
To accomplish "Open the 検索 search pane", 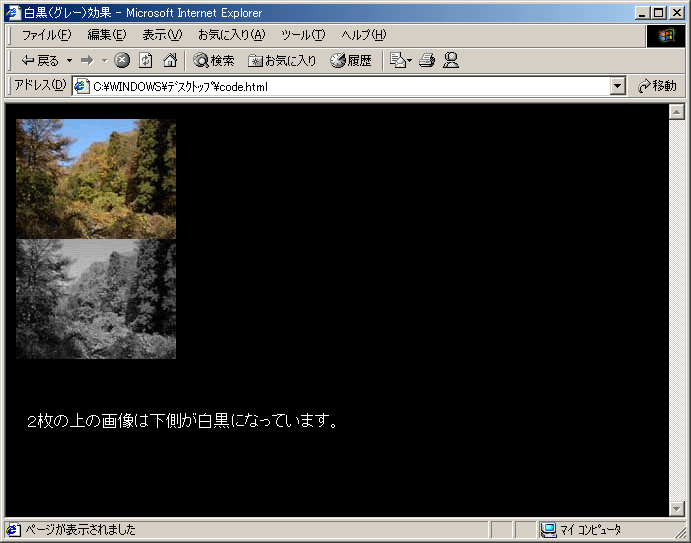I will (214, 60).
